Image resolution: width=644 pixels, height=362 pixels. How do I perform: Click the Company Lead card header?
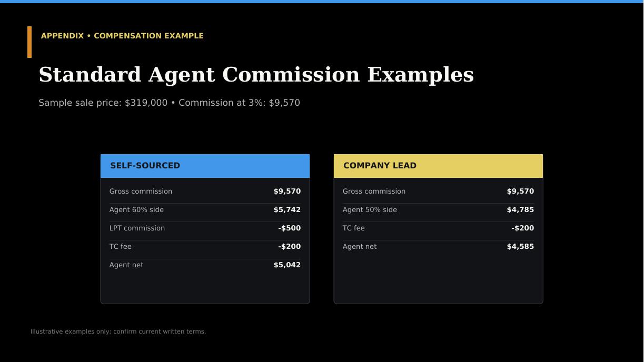438,166
